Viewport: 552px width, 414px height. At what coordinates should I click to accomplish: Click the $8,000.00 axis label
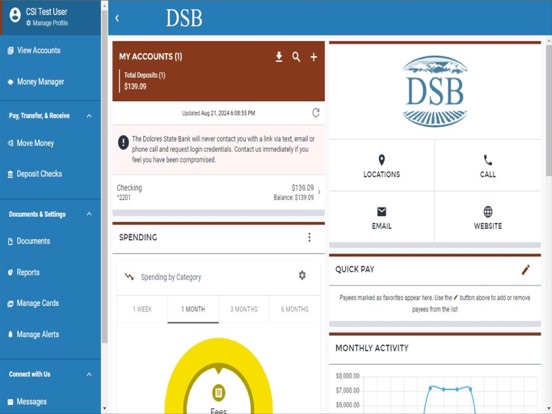(347, 376)
